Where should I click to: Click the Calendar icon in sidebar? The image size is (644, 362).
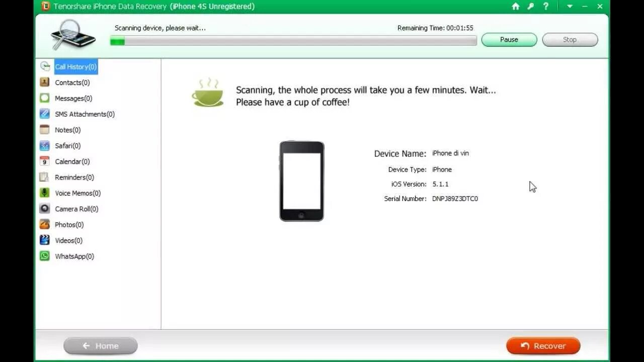(x=45, y=161)
